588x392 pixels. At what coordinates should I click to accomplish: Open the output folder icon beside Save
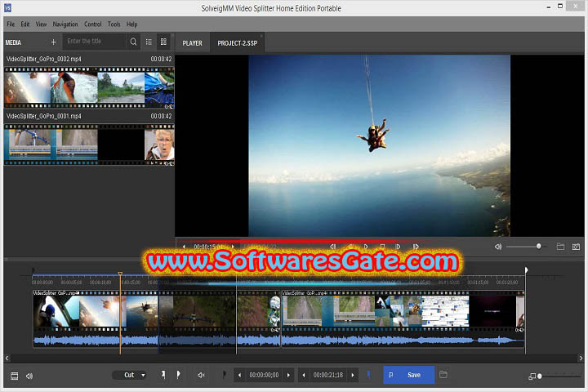[x=443, y=374]
